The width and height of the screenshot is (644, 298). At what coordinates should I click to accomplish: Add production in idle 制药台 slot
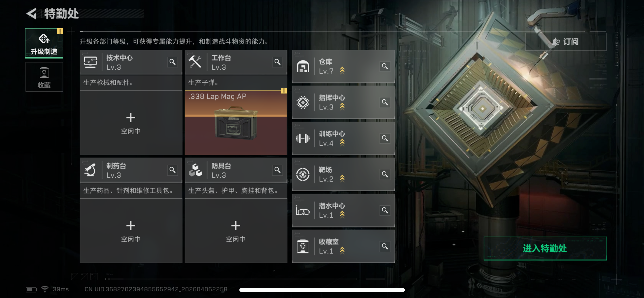(131, 231)
